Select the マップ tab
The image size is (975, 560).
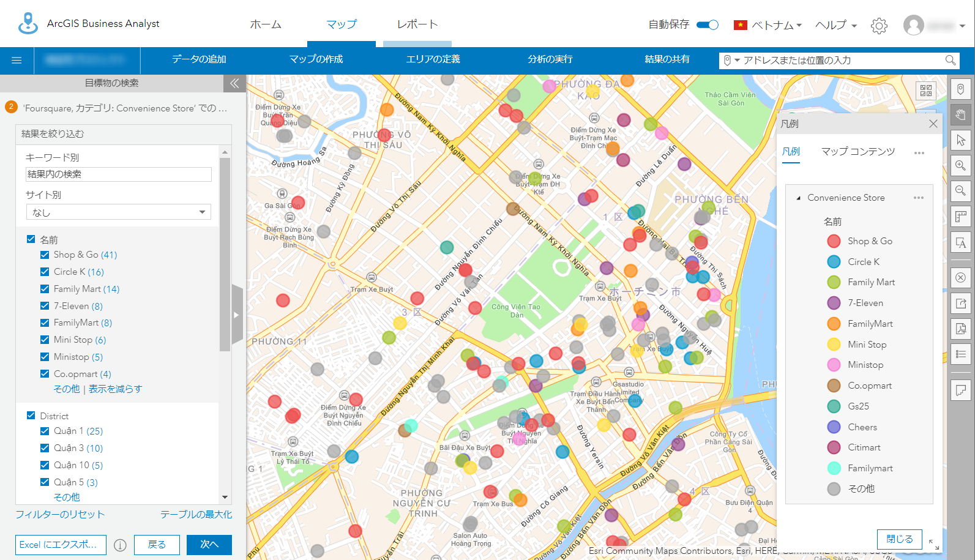(342, 24)
